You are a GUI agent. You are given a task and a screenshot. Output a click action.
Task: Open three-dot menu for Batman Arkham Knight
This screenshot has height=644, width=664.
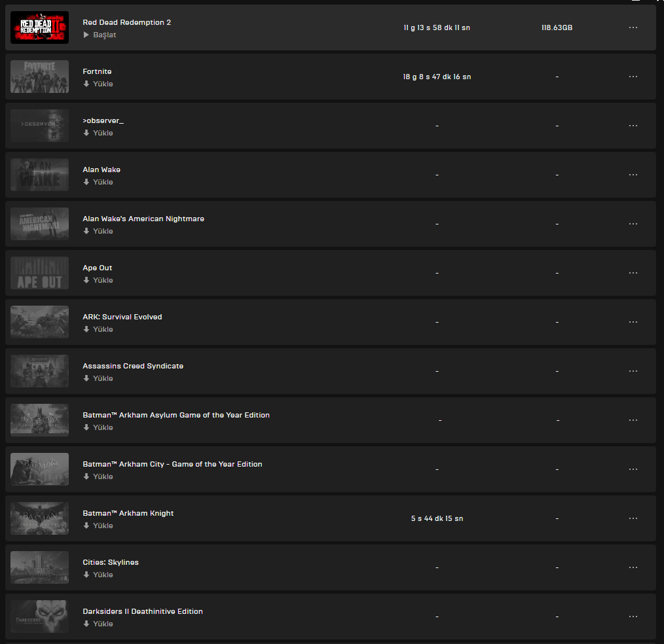(x=633, y=518)
